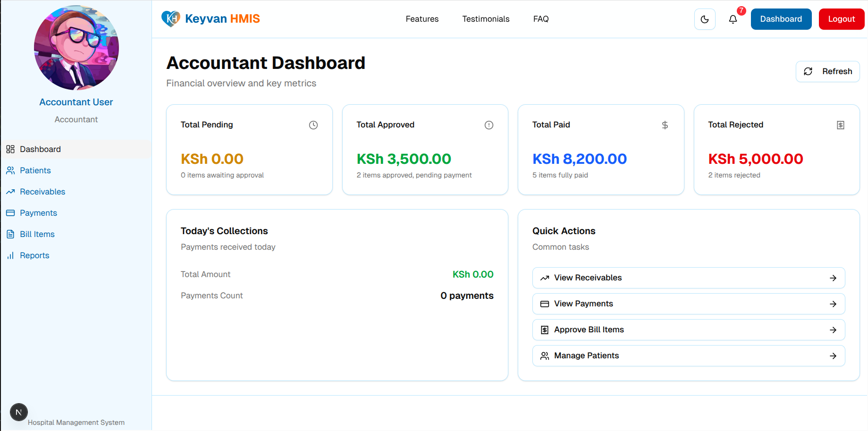Open the notification bell
Image resolution: width=868 pixels, height=431 pixels.
733,19
